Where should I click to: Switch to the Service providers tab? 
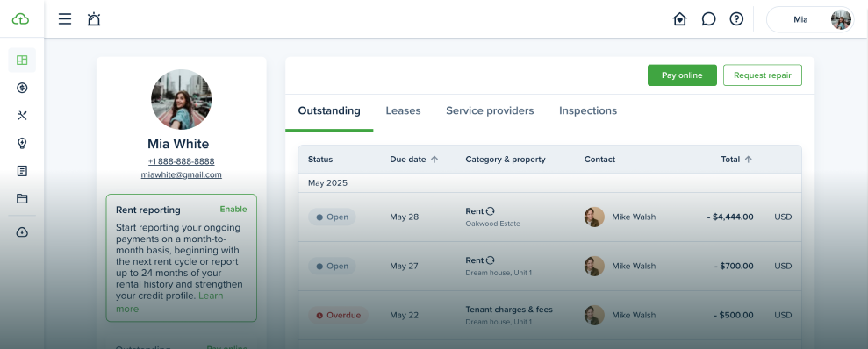click(x=490, y=110)
